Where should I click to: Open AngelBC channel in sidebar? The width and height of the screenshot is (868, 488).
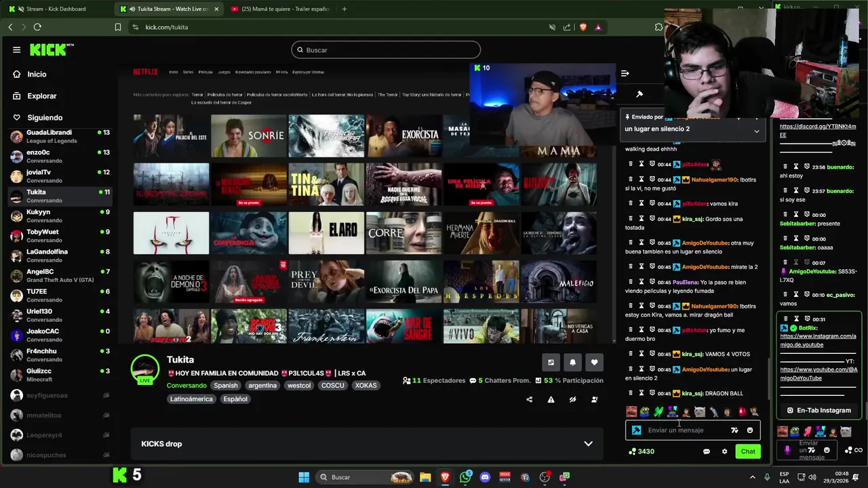coord(60,275)
